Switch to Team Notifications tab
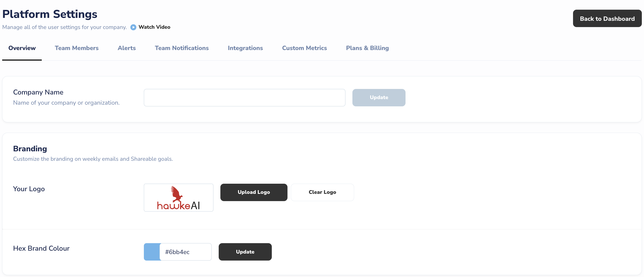Viewport: 644px width, 277px height. tap(182, 48)
